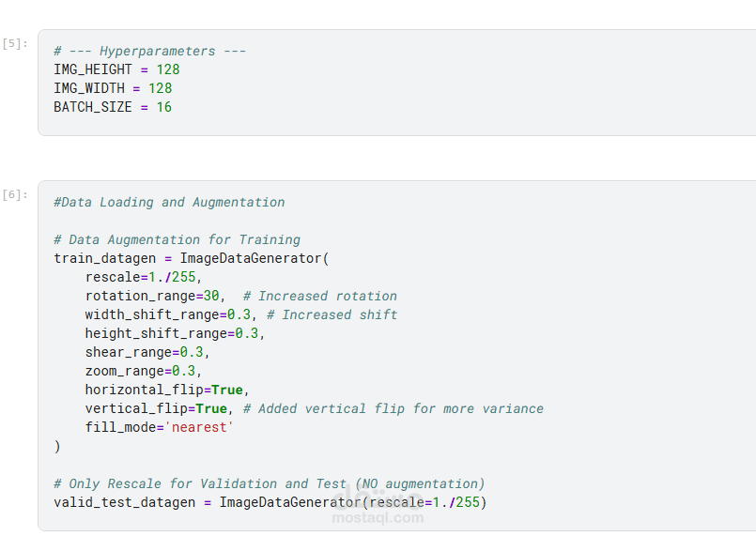Place cursor on BATCH_SIZE = 16 line
The width and height of the screenshot is (756, 536).
coord(113,107)
